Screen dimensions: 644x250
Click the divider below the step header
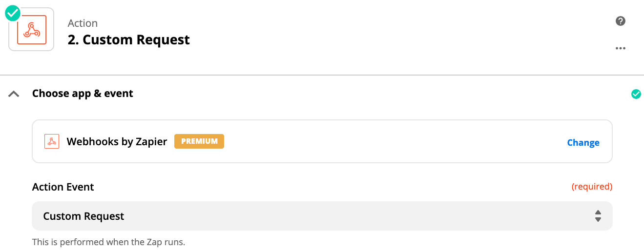coord(322,75)
